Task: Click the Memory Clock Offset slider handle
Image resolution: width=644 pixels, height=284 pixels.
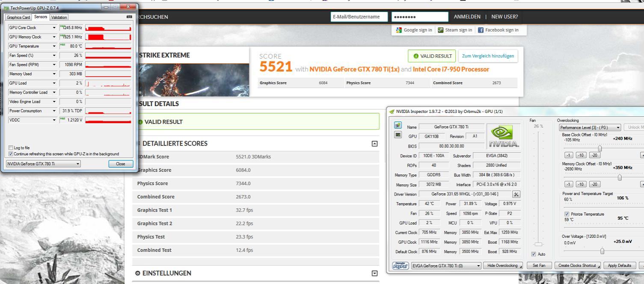Action: click(x=619, y=177)
